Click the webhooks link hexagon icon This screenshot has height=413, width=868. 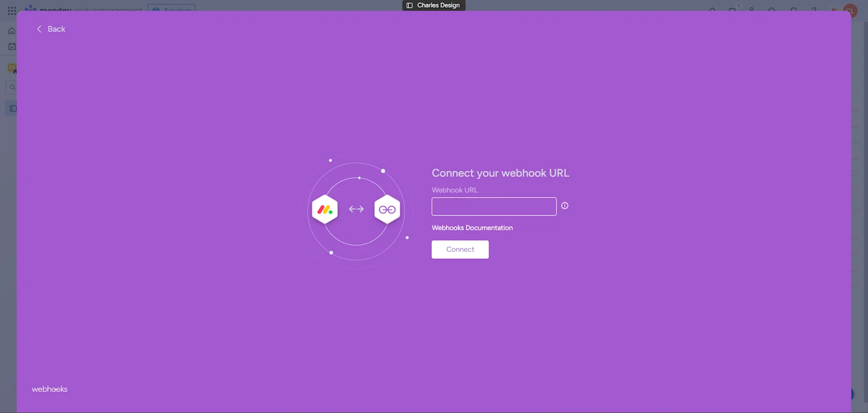pyautogui.click(x=387, y=209)
